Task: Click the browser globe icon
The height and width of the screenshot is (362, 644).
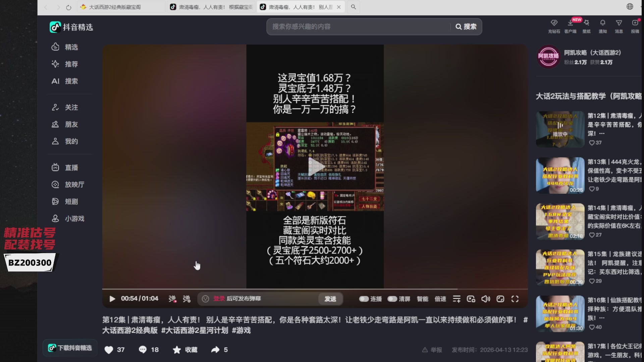Action: (x=630, y=6)
